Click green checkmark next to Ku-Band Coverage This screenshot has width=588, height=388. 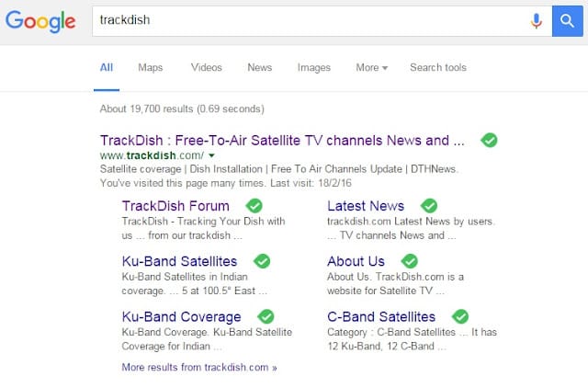[266, 316]
